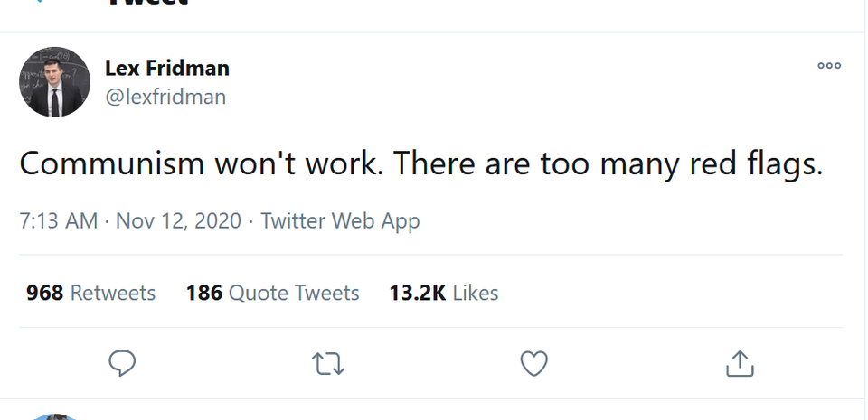Open the @lexfridman handle link
The width and height of the screenshot is (868, 420).
pyautogui.click(x=165, y=97)
